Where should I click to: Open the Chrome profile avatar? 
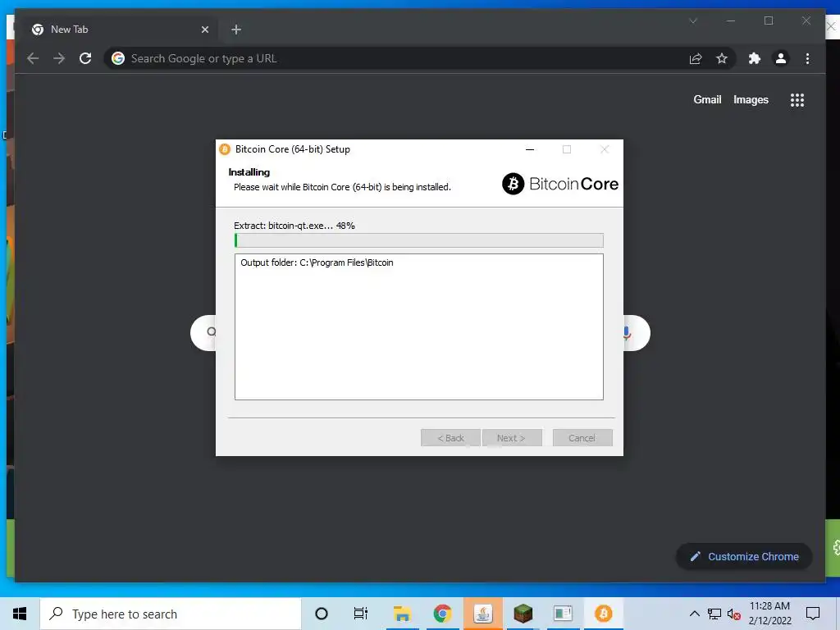point(781,58)
